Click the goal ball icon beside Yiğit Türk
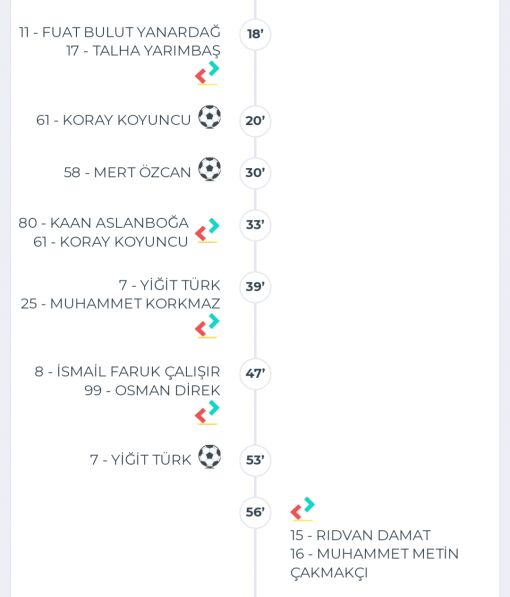510x597 pixels. coord(209,457)
